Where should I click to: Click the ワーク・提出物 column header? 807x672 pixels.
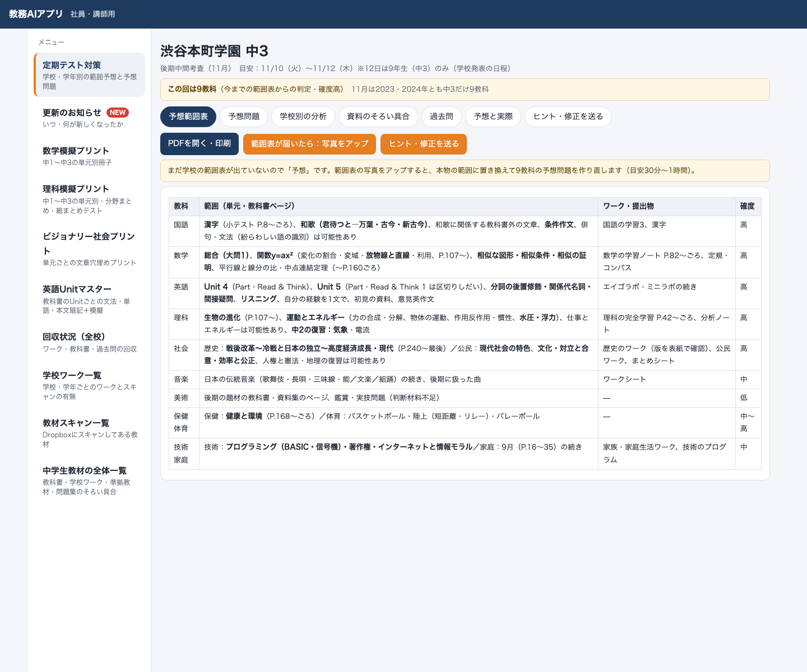pyautogui.click(x=667, y=207)
